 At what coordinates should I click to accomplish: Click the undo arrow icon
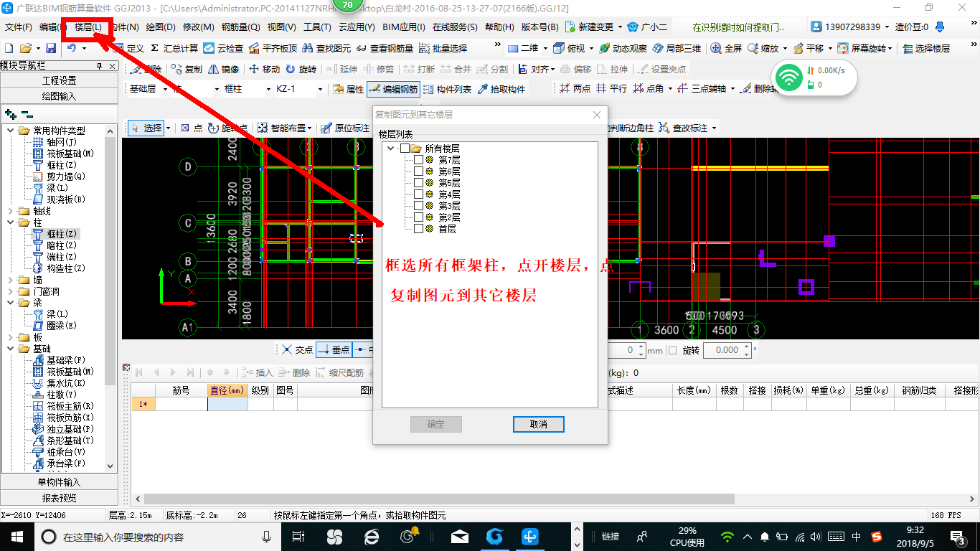(x=72, y=48)
